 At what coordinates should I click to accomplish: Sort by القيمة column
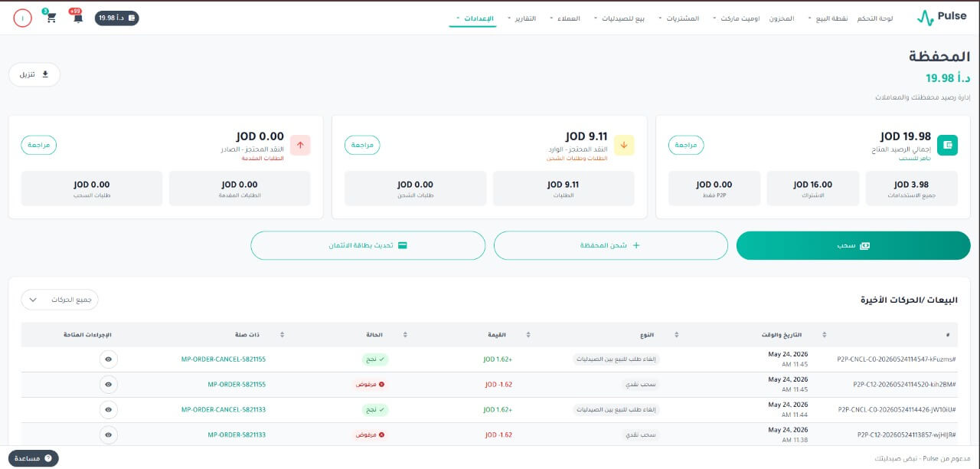coord(528,335)
